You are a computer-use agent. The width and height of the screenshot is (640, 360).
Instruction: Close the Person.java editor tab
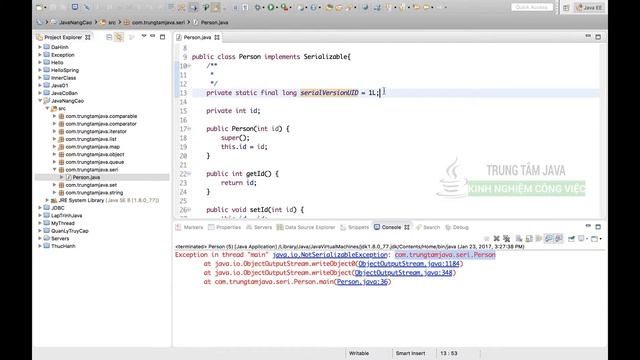point(217,37)
